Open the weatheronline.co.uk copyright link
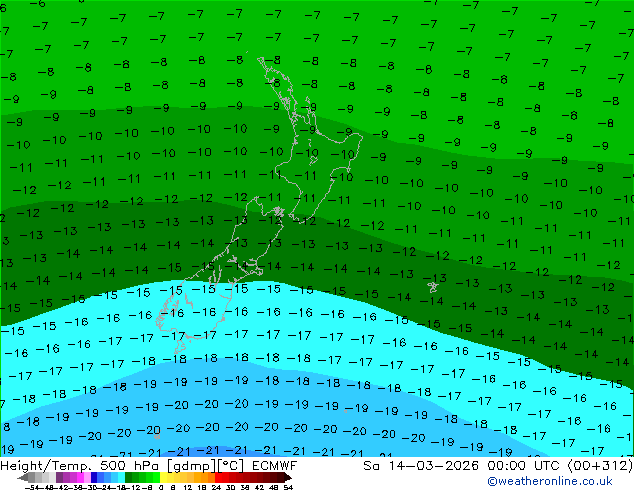 (x=550, y=481)
